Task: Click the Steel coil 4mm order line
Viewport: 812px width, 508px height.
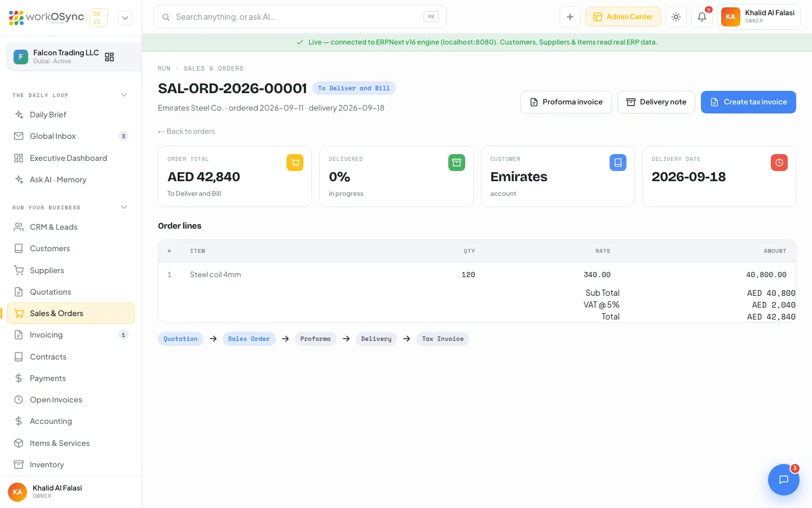Action: (x=477, y=275)
